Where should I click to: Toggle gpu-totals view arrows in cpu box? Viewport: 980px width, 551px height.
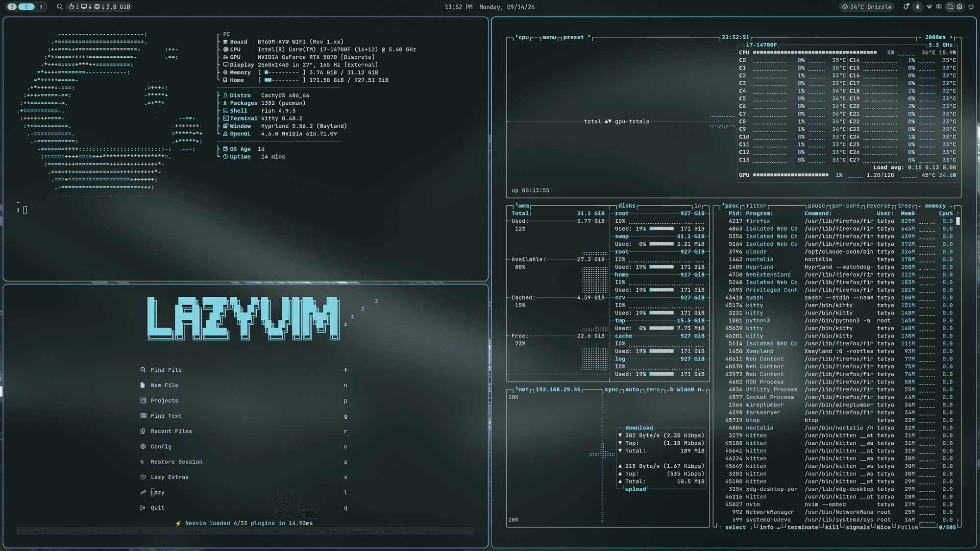[608, 121]
